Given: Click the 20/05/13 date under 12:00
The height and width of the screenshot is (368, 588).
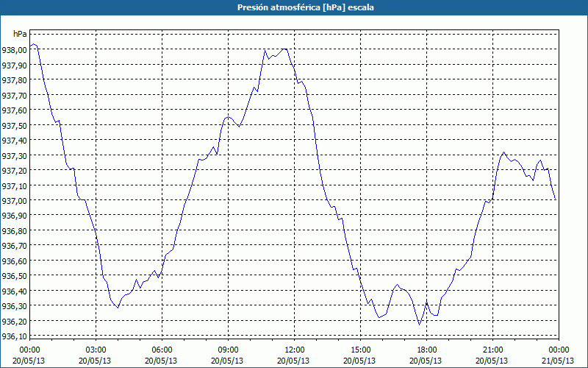Looking at the screenshot, I should (295, 361).
